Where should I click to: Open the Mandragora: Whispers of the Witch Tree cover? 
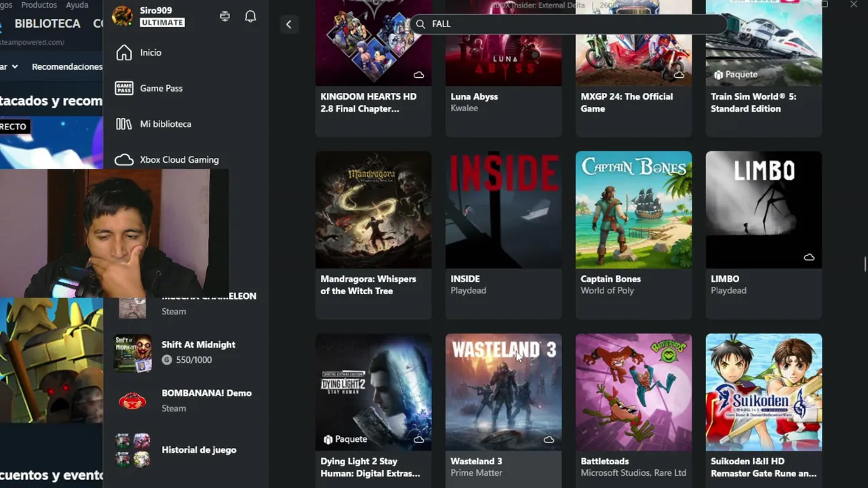pyautogui.click(x=373, y=209)
